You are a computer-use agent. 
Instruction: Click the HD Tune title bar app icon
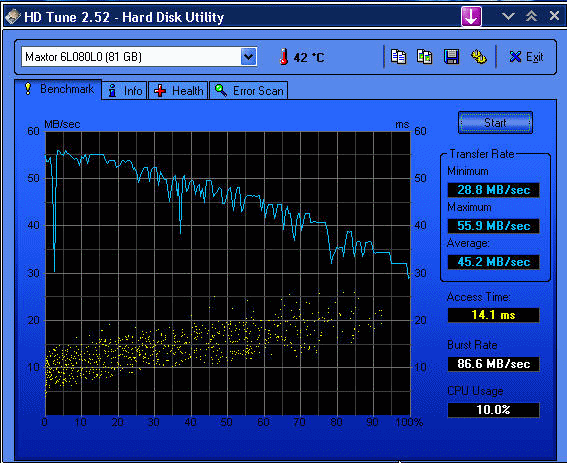point(13,16)
